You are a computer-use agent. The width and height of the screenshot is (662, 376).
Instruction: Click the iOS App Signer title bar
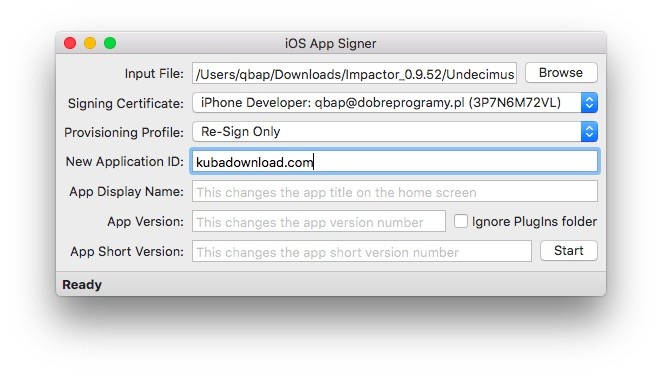pyautogui.click(x=331, y=43)
